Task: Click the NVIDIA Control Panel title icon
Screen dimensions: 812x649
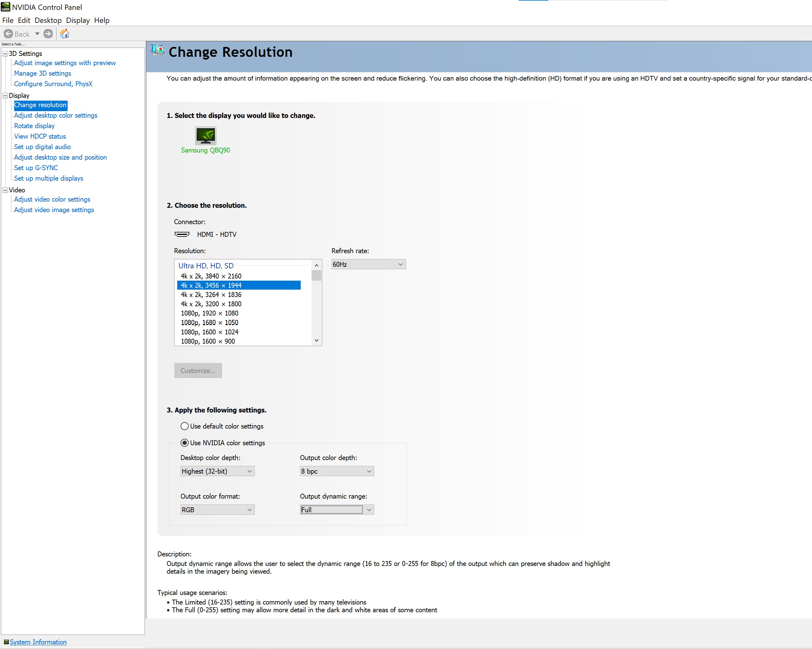Action: (5, 7)
